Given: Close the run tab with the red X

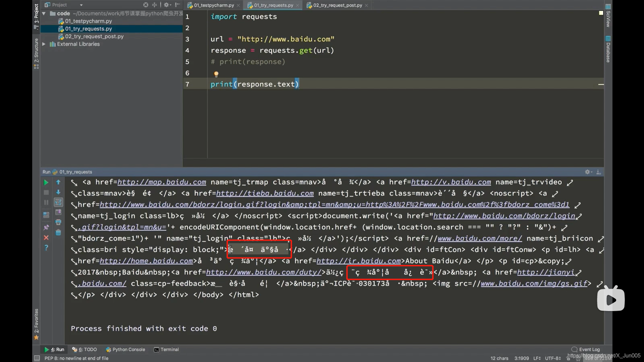Looking at the screenshot, I should 46,238.
